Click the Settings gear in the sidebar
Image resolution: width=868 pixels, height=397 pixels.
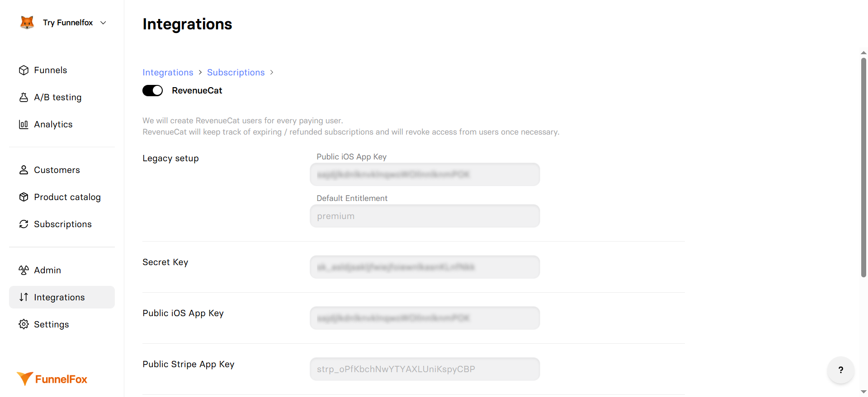[24, 324]
